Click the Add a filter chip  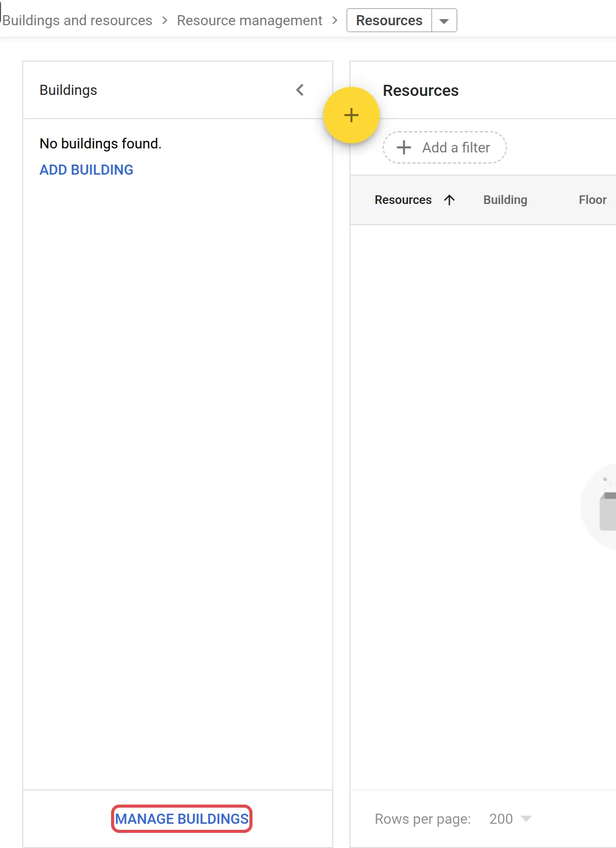click(x=445, y=147)
